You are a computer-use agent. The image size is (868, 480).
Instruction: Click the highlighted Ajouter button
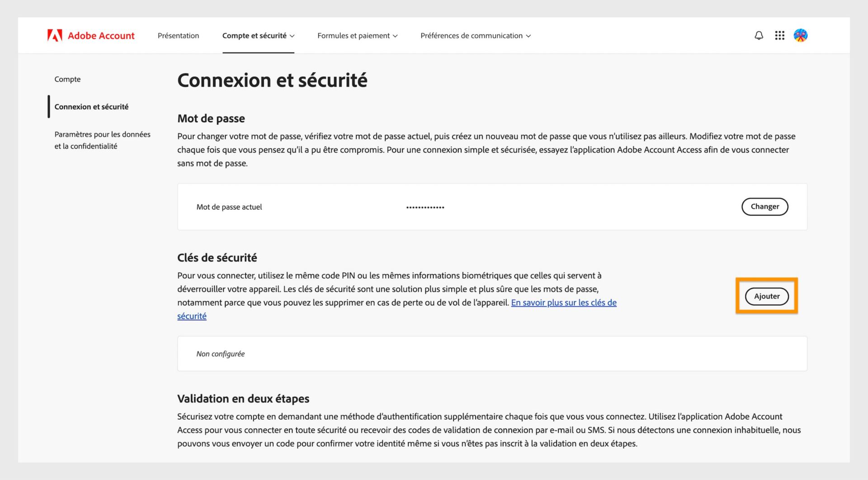(x=766, y=296)
